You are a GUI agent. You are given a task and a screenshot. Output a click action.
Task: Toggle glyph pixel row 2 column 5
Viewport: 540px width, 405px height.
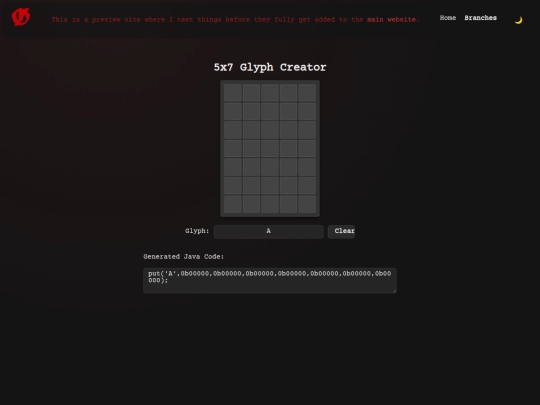(307, 111)
